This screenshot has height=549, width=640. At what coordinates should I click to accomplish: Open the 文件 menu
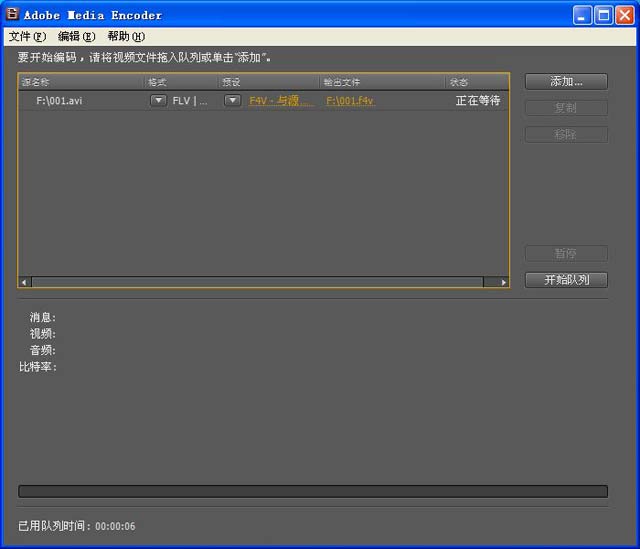27,36
